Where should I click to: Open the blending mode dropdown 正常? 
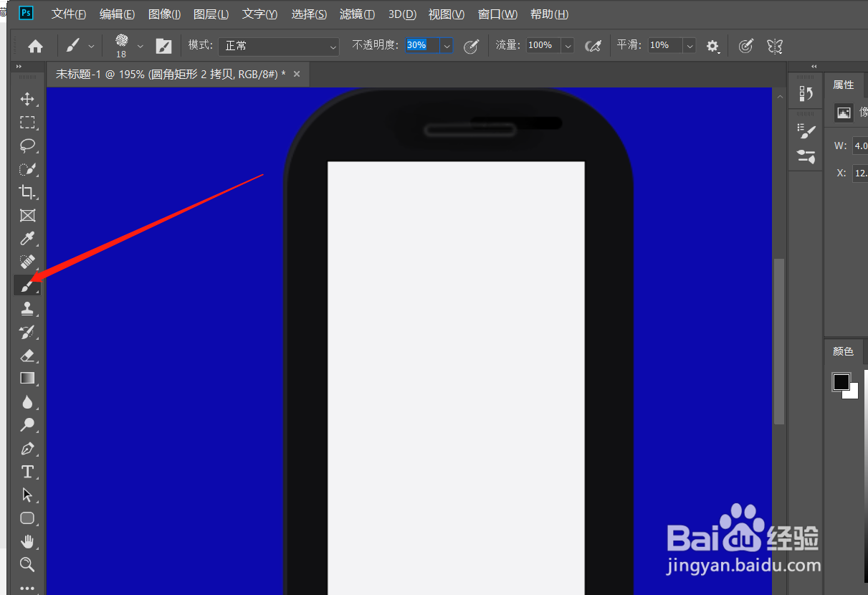coord(278,46)
